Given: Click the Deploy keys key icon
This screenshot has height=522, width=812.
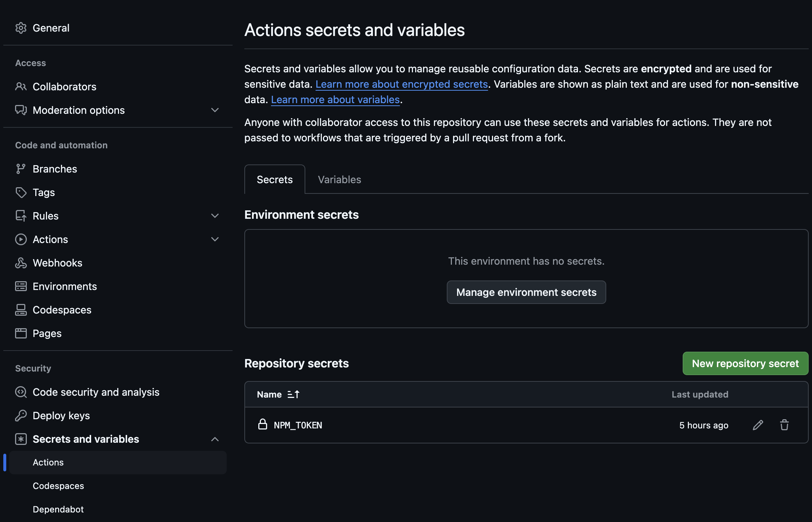Looking at the screenshot, I should pyautogui.click(x=21, y=415).
